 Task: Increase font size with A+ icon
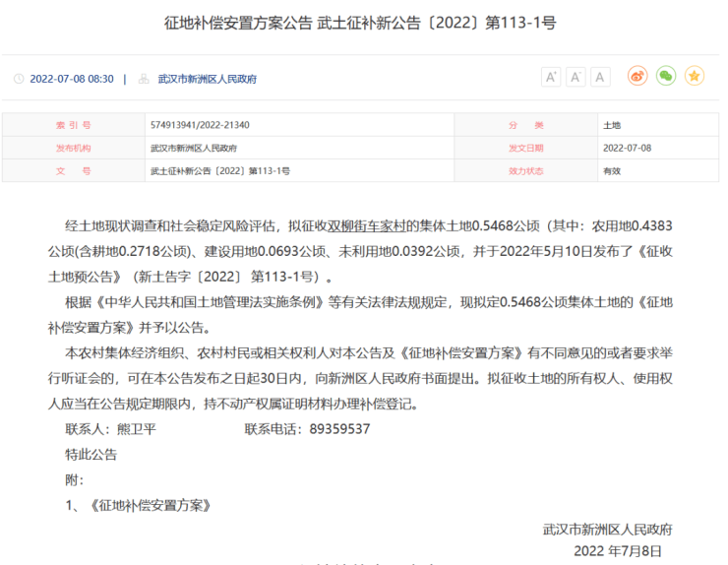[x=551, y=77]
